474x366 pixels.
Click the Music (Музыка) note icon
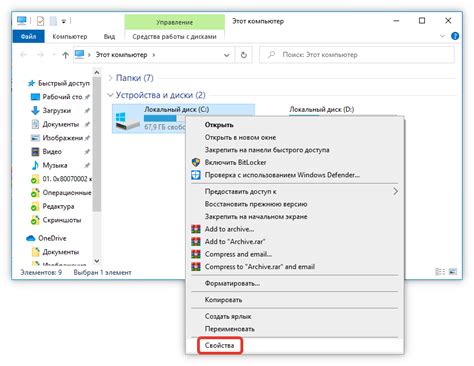pyautogui.click(x=35, y=165)
